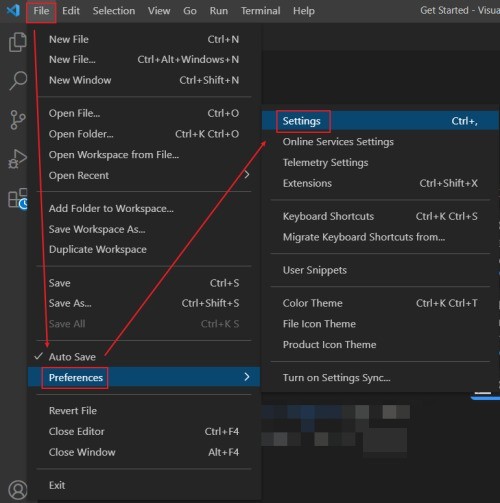Select Duplicate Workspace
Image resolution: width=500 pixels, height=503 pixels.
(x=144, y=249)
